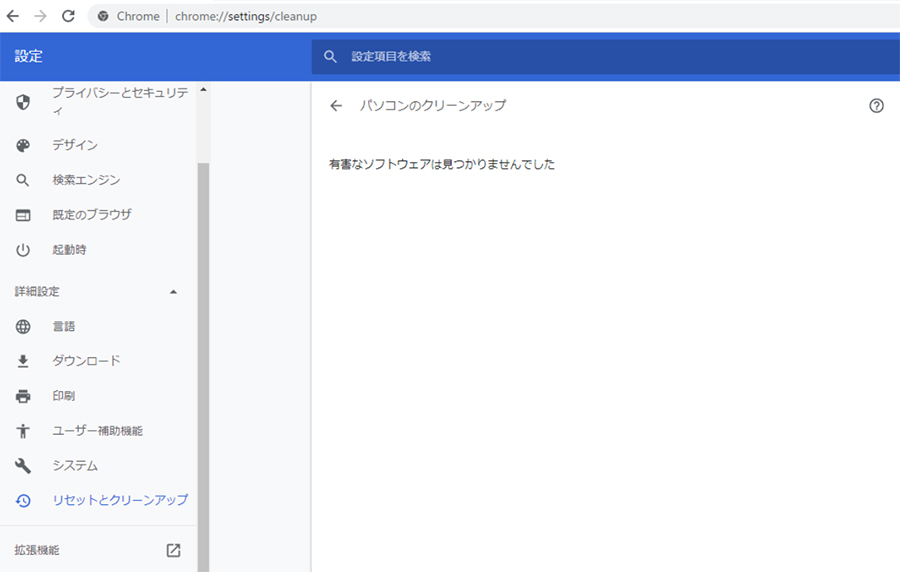Click the Chrome site info icon
Screen dimensions: 900x572
coord(103,16)
